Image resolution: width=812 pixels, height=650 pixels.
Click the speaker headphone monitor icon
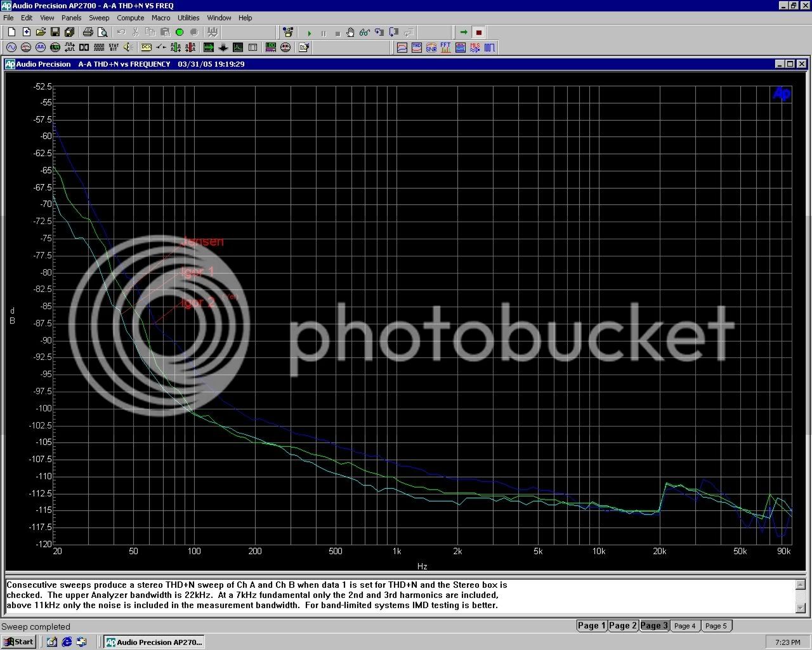[x=128, y=47]
